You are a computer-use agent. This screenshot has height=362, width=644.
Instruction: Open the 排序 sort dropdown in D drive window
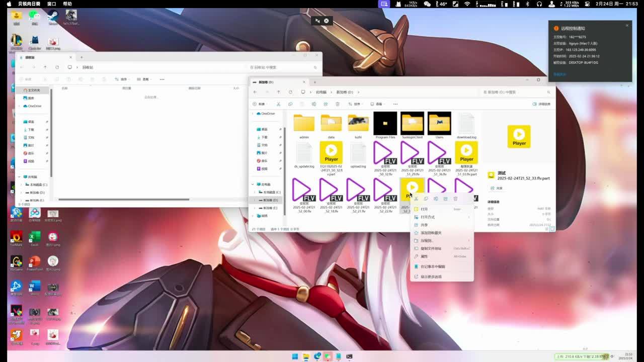coord(357,104)
